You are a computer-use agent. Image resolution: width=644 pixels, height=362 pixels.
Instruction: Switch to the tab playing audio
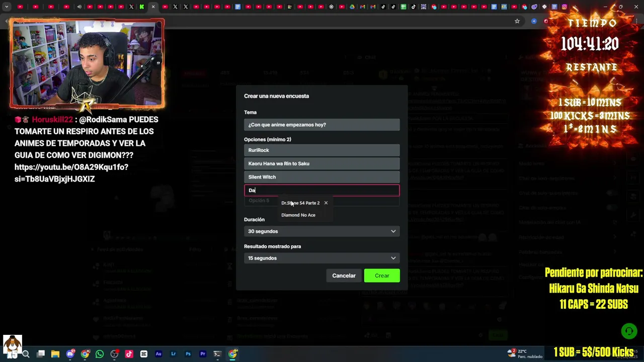79,7
